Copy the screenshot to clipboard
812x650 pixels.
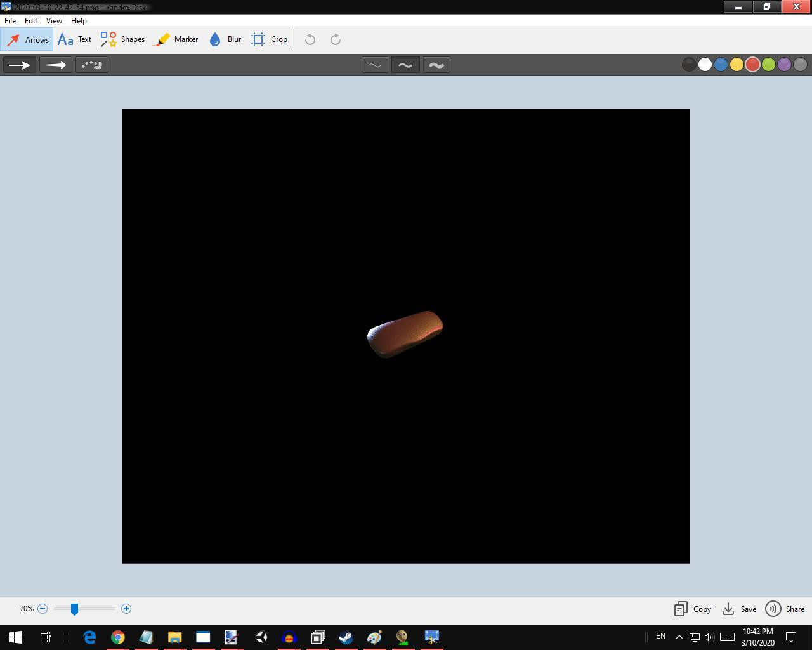[693, 609]
